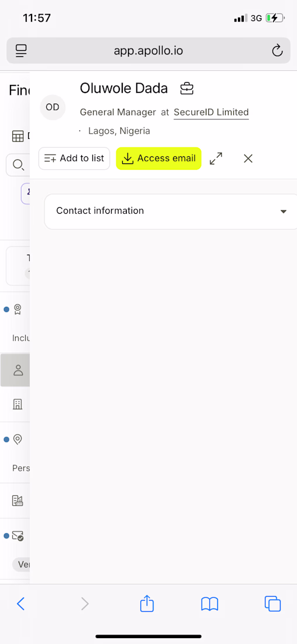
Task: Click the Access email button
Action: point(159,159)
